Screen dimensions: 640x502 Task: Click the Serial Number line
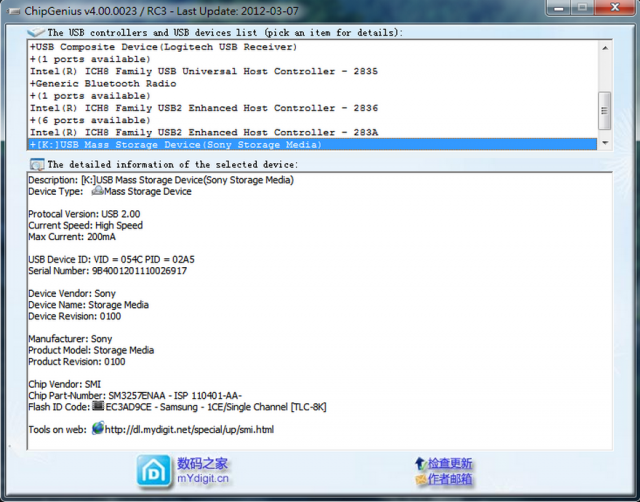(x=107, y=271)
